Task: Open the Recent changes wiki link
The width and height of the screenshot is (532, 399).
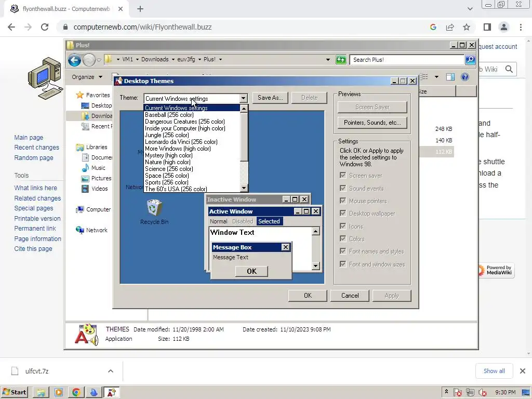Action: 37,147
